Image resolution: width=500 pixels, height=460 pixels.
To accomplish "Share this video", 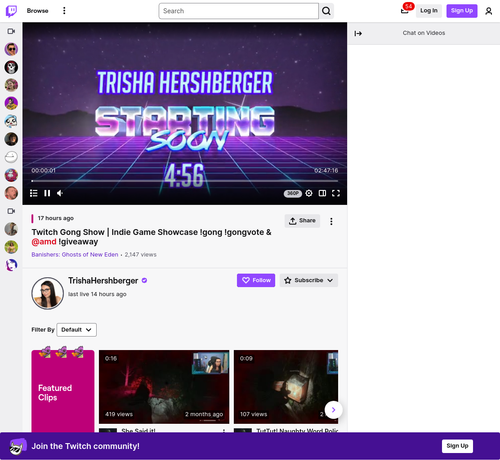I will click(x=302, y=221).
